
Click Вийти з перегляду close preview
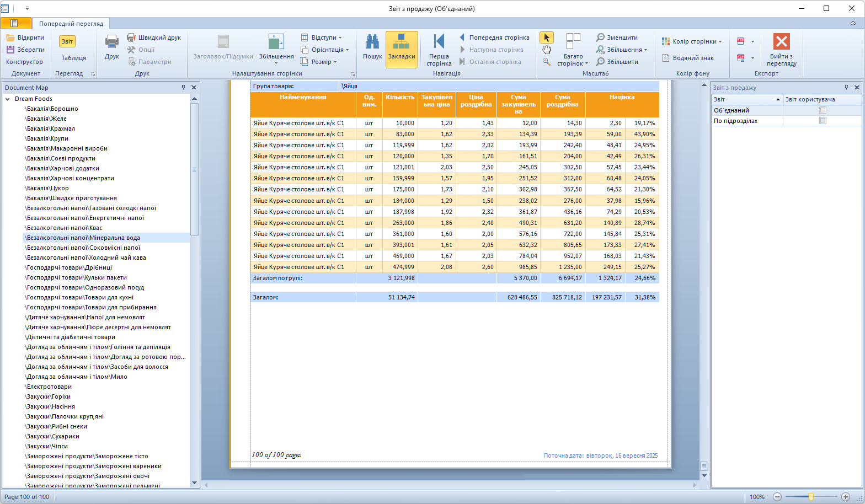tap(782, 50)
